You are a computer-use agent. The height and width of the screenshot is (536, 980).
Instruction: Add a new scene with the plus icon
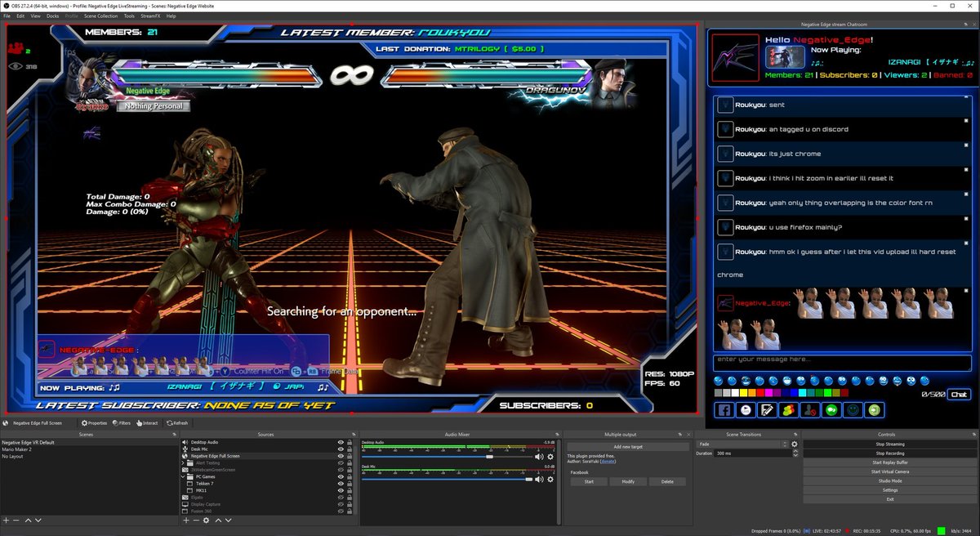pos(7,520)
